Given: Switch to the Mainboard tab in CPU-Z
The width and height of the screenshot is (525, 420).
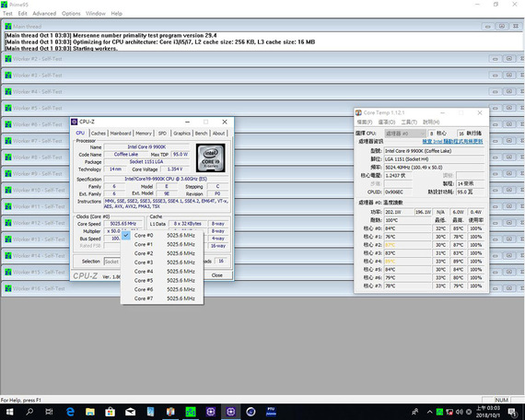Looking at the screenshot, I should 121,134.
